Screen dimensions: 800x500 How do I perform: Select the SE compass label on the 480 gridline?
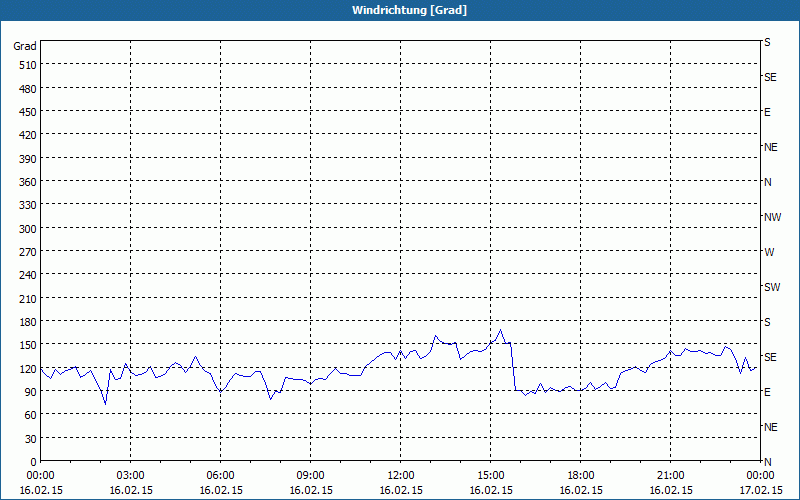tap(770, 77)
